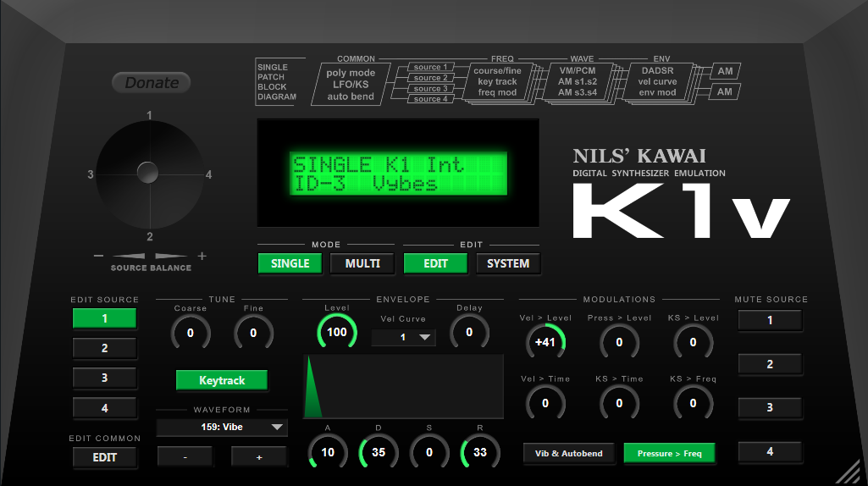Click the Decay envelope knob
The height and width of the screenshot is (486, 868).
(379, 452)
